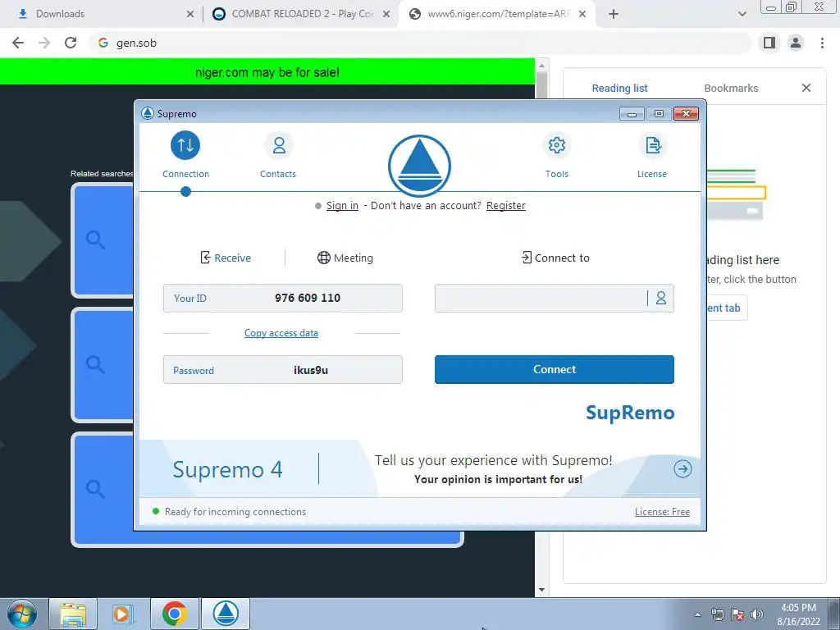Screen dimensions: 840x630
Task: Click the Chrome address bar showing gen.sob
Action: [x=421, y=43]
